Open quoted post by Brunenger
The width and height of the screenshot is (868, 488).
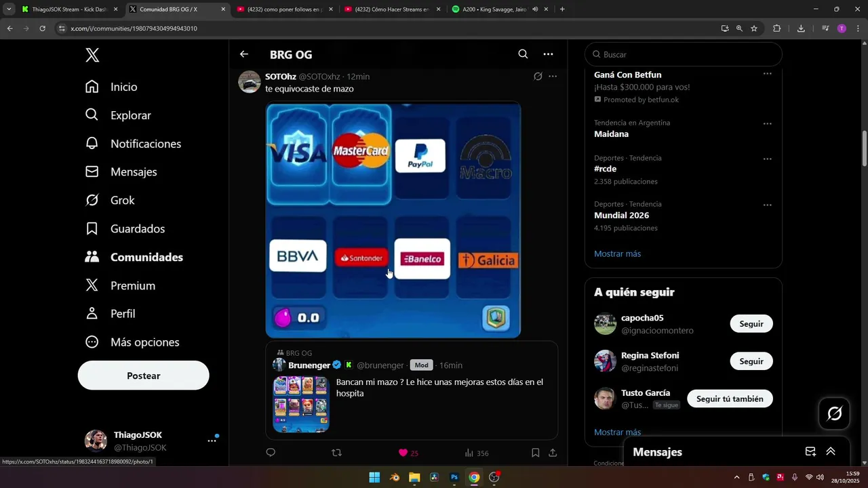412,391
